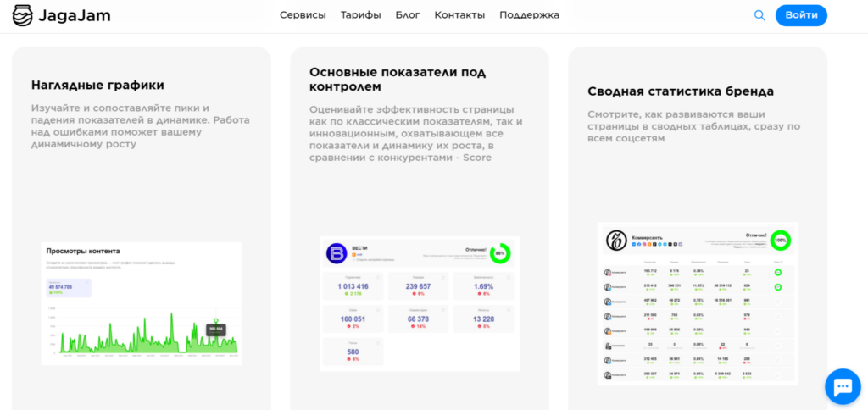Click the Коммерсантъ round logo icon
This screenshot has width=868, height=410.
coord(615,241)
